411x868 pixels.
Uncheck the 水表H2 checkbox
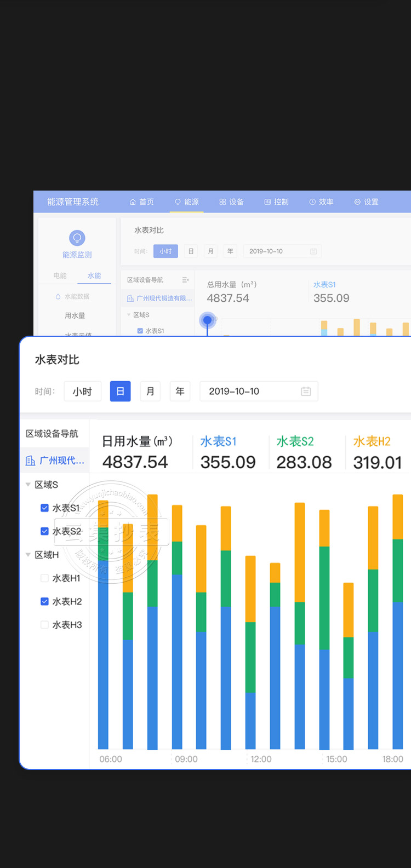tap(45, 601)
